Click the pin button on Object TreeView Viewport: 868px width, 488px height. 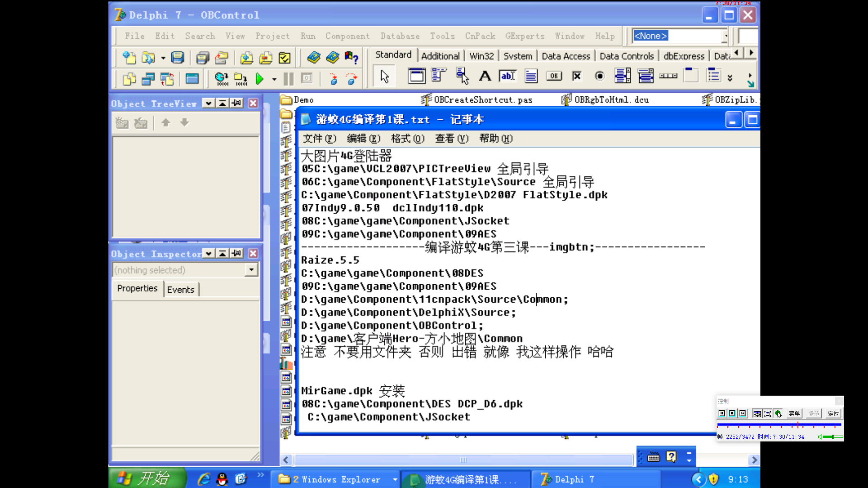point(236,103)
